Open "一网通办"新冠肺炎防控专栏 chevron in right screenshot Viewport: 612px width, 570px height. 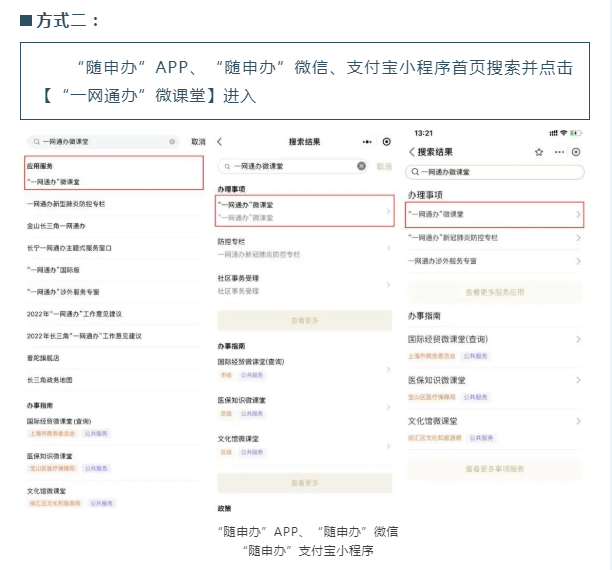578,238
